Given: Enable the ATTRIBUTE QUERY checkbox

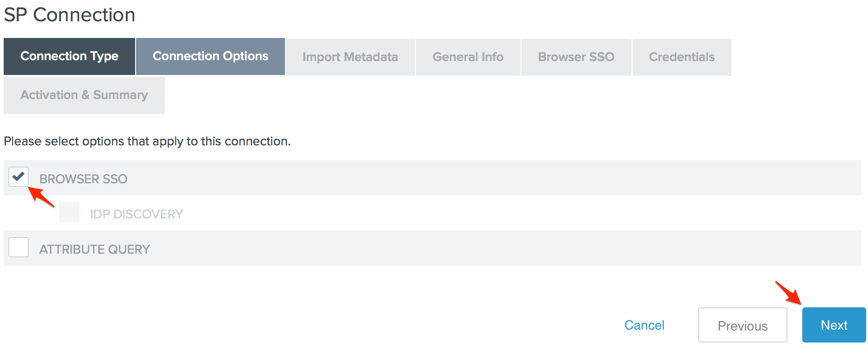Looking at the screenshot, I should point(19,248).
